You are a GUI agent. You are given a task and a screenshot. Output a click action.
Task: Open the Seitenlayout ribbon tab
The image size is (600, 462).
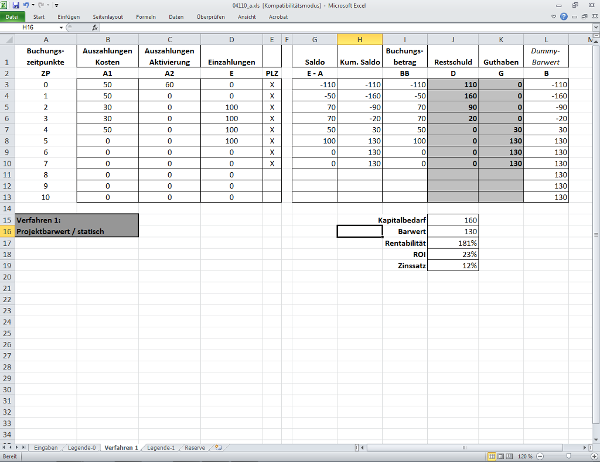pyautogui.click(x=108, y=17)
